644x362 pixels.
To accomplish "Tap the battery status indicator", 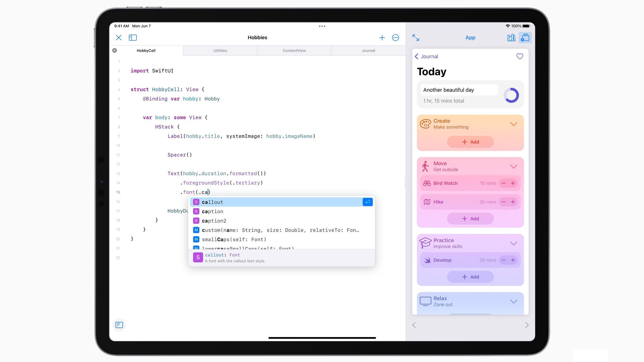I will click(x=526, y=26).
